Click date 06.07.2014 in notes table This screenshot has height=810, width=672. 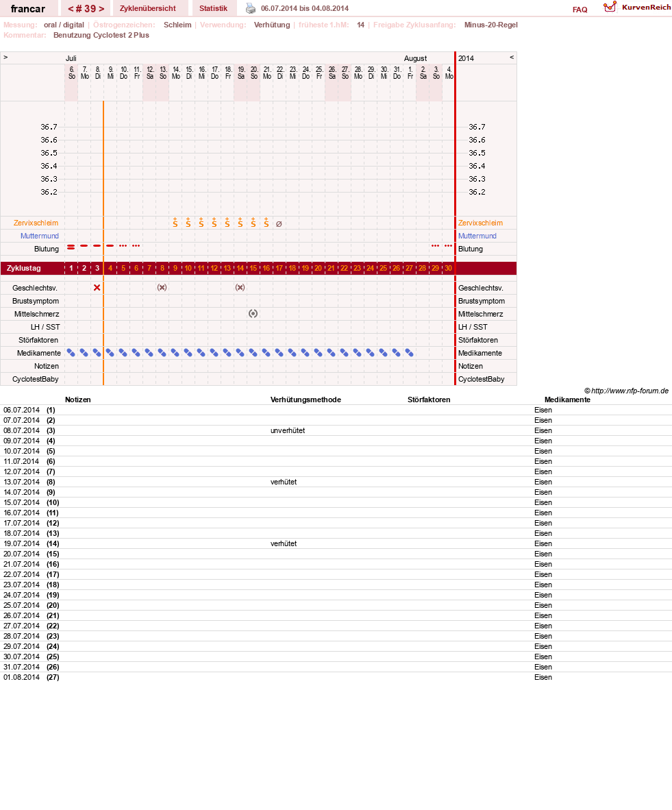(x=22, y=410)
